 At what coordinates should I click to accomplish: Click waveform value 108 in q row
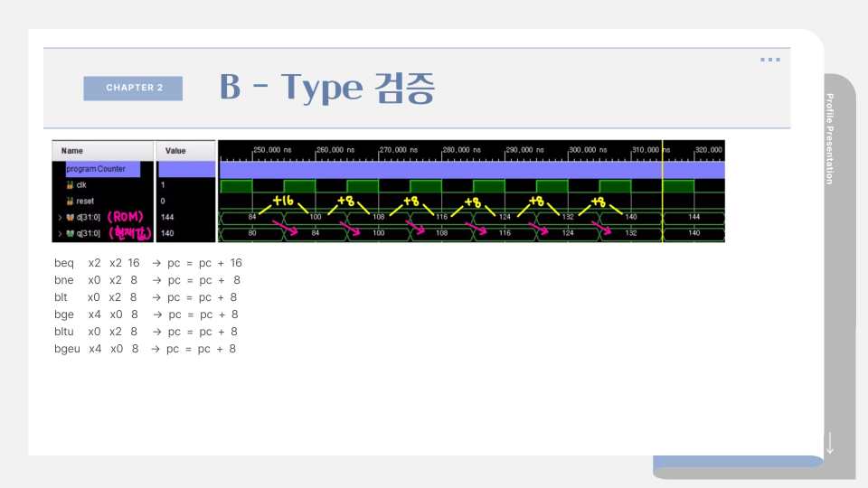[441, 233]
